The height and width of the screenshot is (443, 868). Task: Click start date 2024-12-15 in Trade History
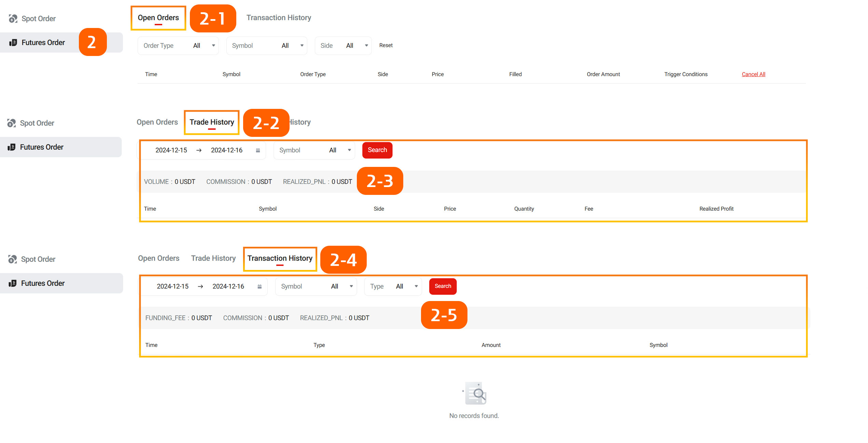(x=171, y=150)
